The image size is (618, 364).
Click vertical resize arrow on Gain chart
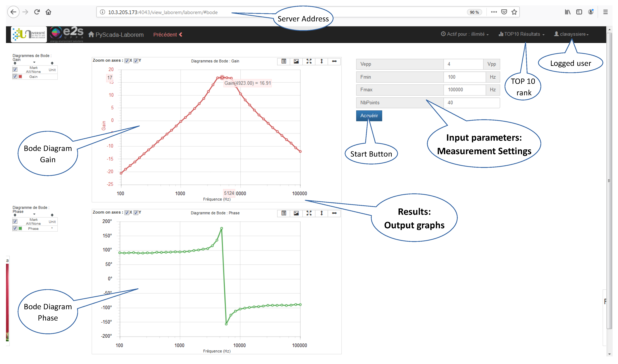click(x=322, y=61)
